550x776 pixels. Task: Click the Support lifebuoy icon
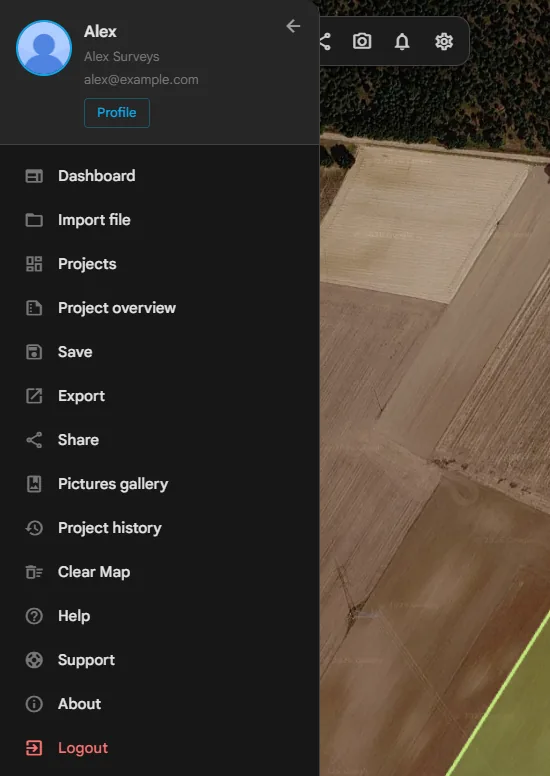[x=34, y=660]
